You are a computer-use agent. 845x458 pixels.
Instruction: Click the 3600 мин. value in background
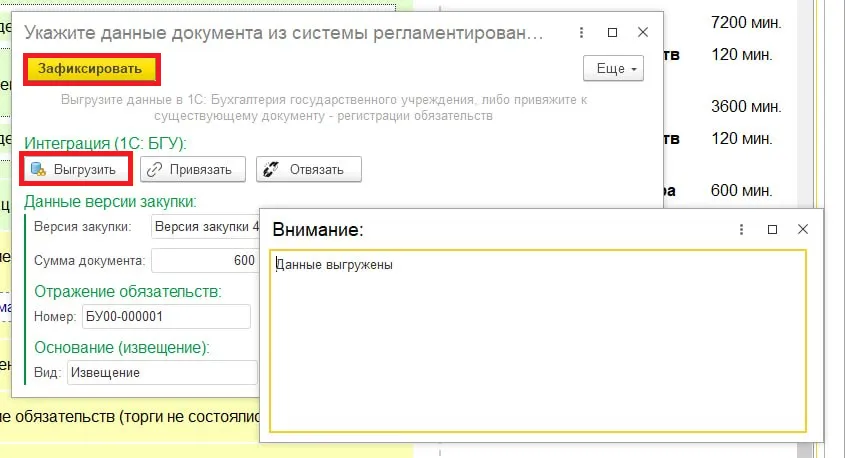746,107
